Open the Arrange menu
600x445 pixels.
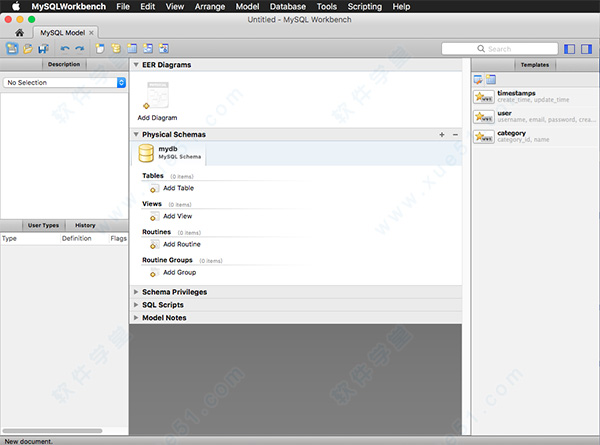[x=210, y=7]
